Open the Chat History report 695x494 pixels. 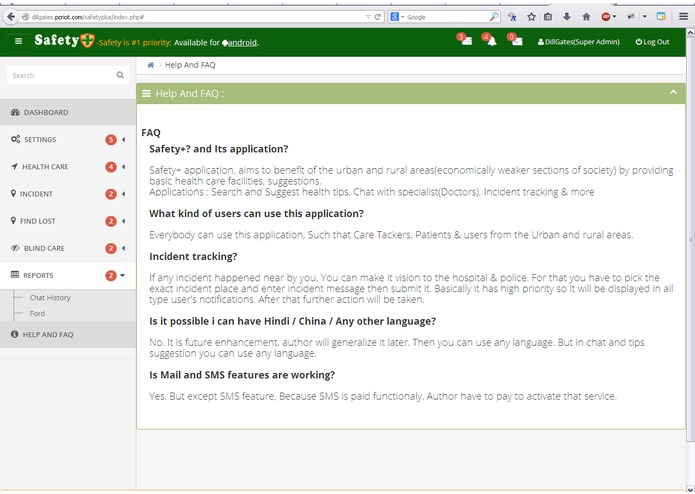(x=50, y=298)
